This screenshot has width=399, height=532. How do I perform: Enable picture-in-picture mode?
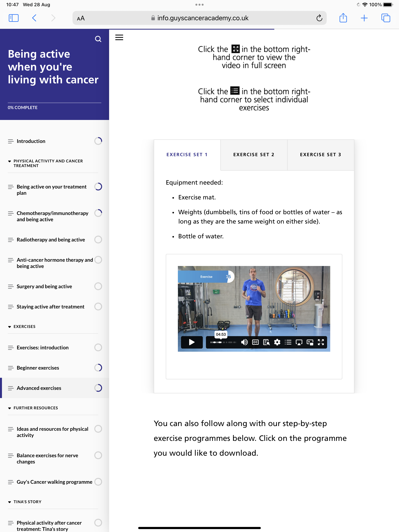[x=310, y=342]
